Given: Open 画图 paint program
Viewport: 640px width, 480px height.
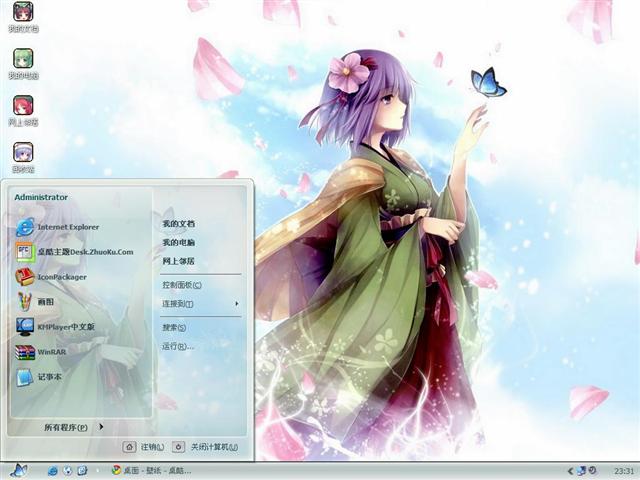Looking at the screenshot, I should (35, 302).
